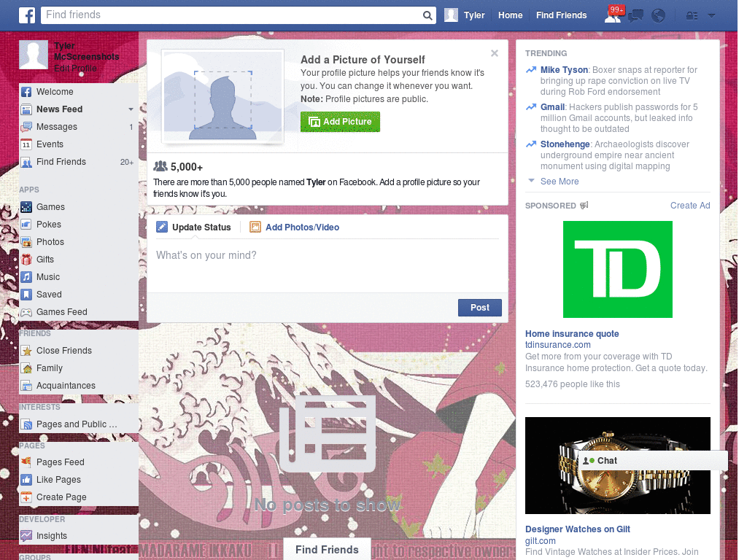Open the messages icon in top bar
747x560 pixels.
635,16
